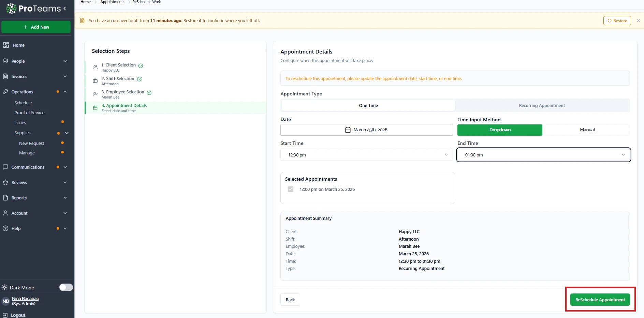Click the ReSchedule Appointment button
The height and width of the screenshot is (318, 644).
tap(600, 300)
